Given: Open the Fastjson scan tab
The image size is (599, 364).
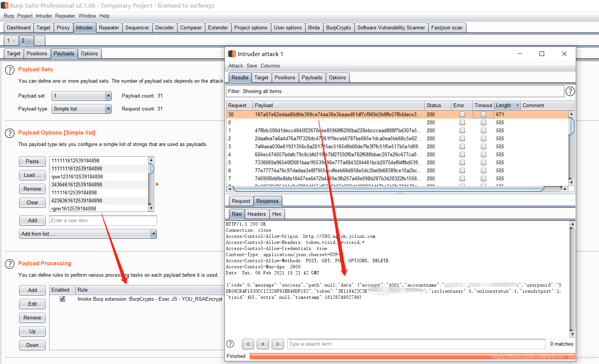Looking at the screenshot, I should [x=447, y=27].
